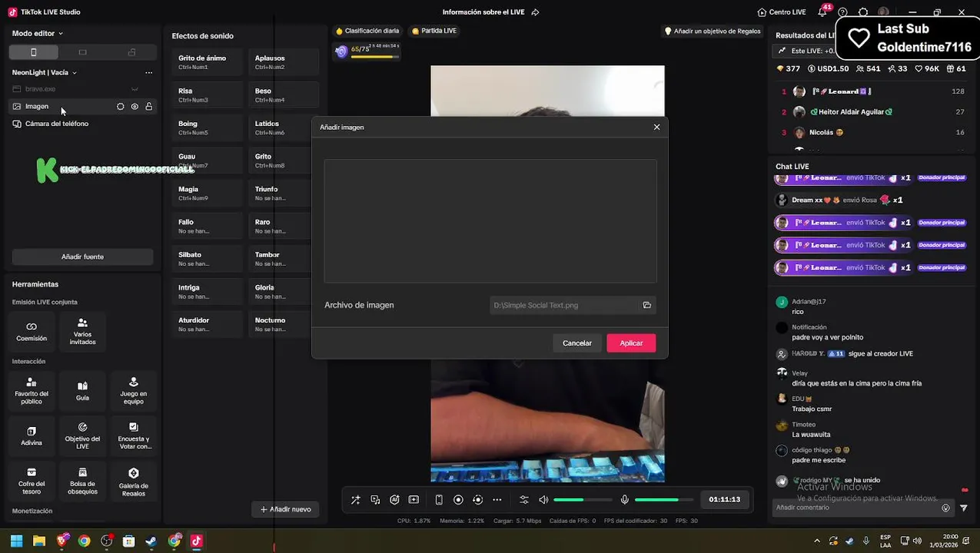Open the Coemisión tool
The width and height of the screenshot is (980, 553).
(32, 331)
